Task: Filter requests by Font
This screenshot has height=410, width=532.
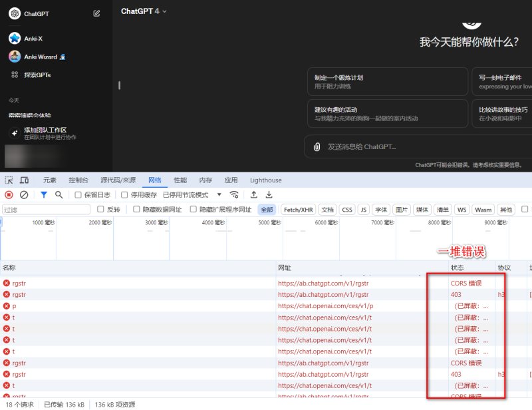Action: 381,210
